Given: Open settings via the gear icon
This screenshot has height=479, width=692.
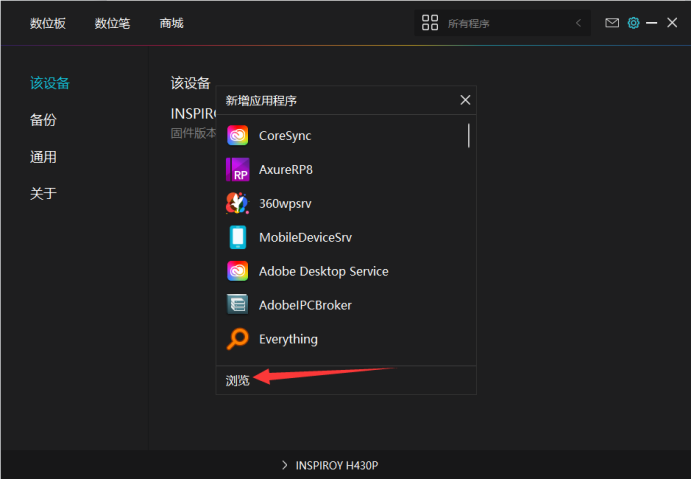Looking at the screenshot, I should (x=633, y=23).
